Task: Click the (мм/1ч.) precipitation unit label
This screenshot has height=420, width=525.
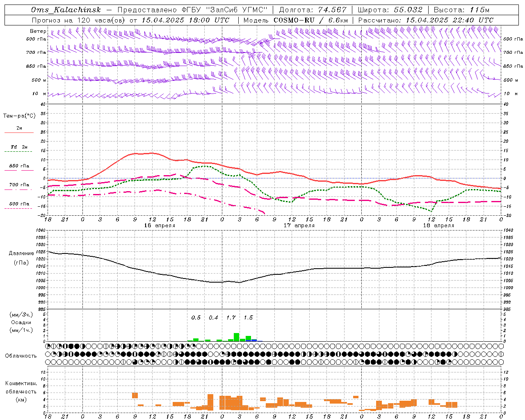Action: tap(21, 330)
